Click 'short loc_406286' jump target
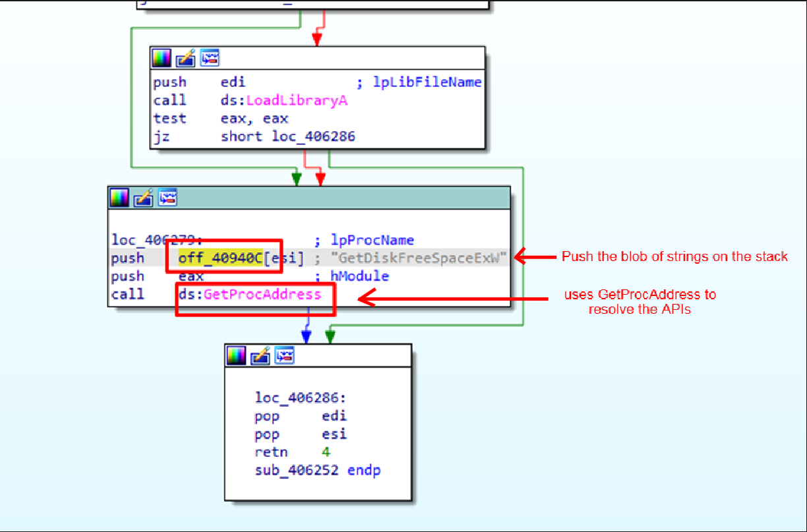The image size is (807, 532). (288, 136)
